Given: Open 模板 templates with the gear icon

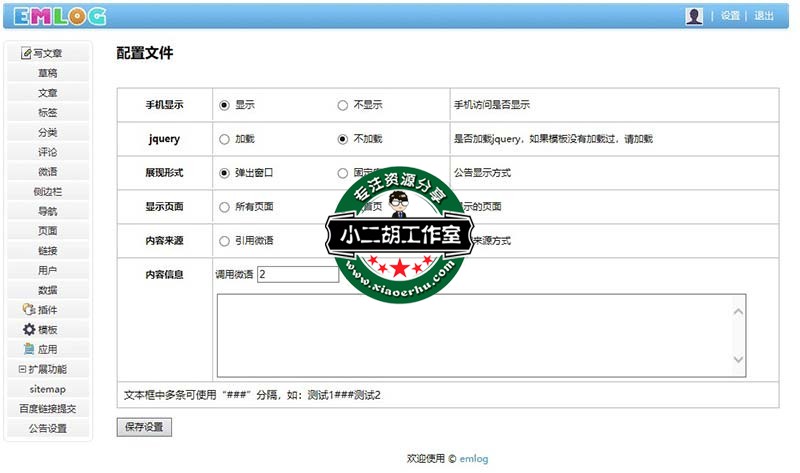Looking at the screenshot, I should (47, 330).
